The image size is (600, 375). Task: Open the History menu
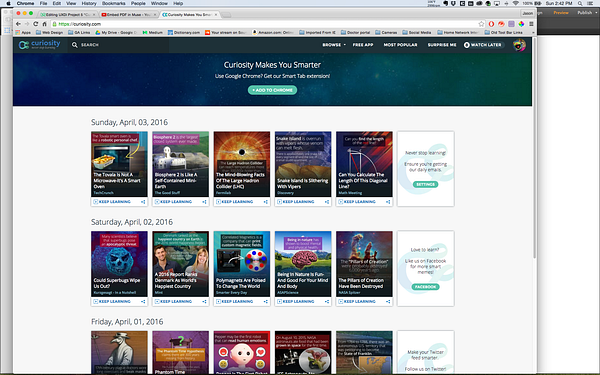[89, 3]
